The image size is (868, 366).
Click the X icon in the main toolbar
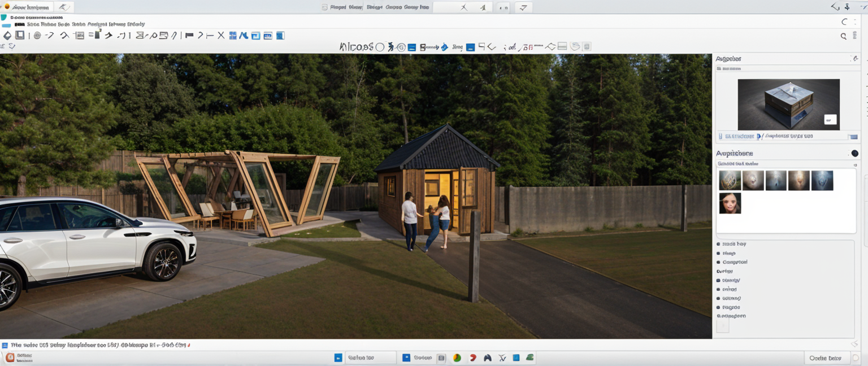click(x=220, y=36)
